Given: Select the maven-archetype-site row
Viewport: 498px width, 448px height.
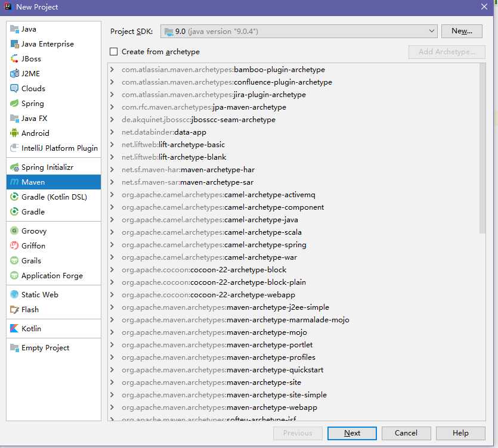Looking at the screenshot, I should click(294, 382).
